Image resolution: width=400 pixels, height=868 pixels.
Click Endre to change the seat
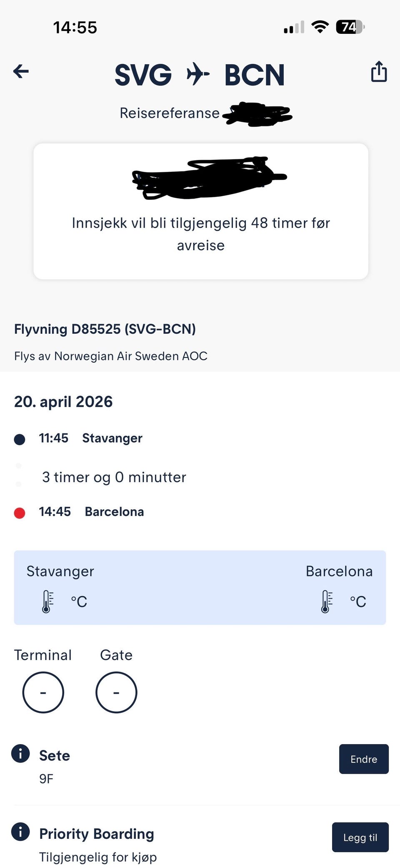coord(364,759)
